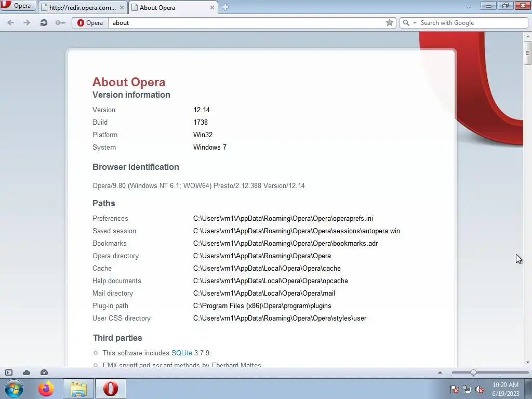532x399 pixels.
Task: Click the Show desktop strip
Action: 528,389
